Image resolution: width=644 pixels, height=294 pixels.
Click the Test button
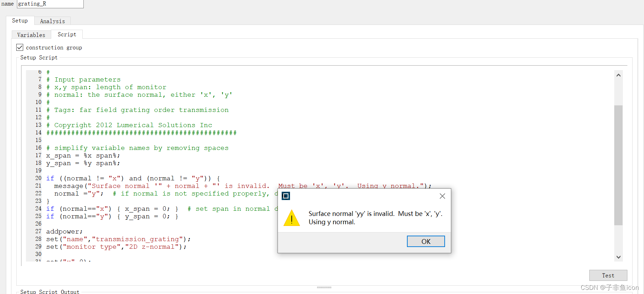click(608, 275)
